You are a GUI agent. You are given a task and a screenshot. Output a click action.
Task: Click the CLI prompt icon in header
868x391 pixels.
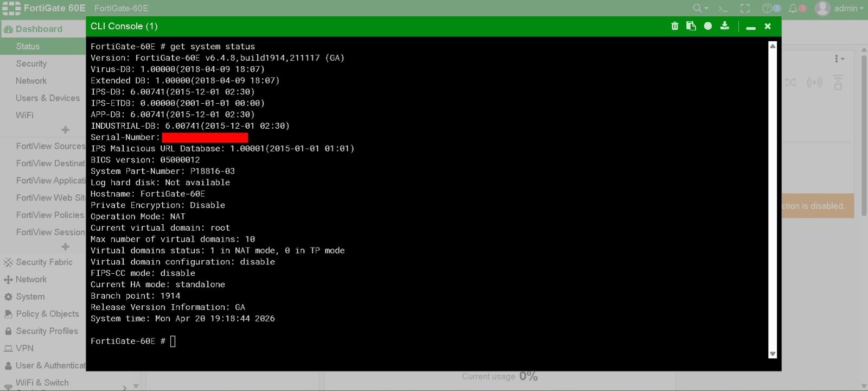pos(723,8)
